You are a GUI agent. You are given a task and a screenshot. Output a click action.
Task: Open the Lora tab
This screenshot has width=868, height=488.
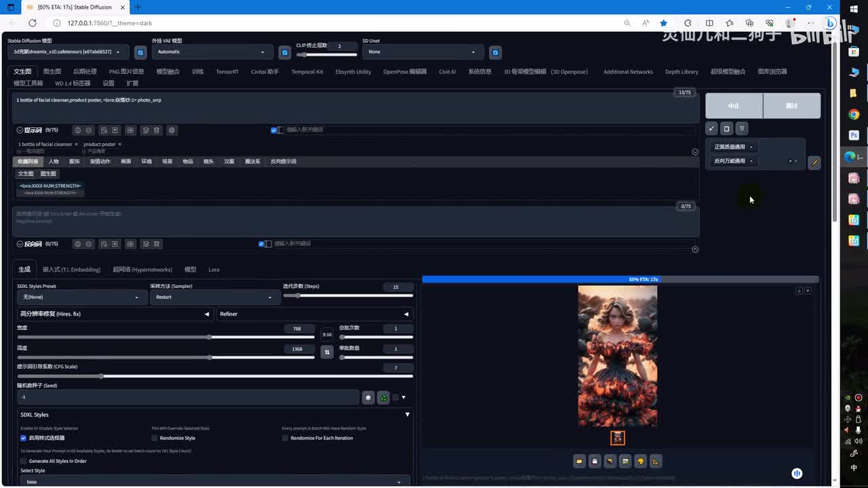point(214,270)
